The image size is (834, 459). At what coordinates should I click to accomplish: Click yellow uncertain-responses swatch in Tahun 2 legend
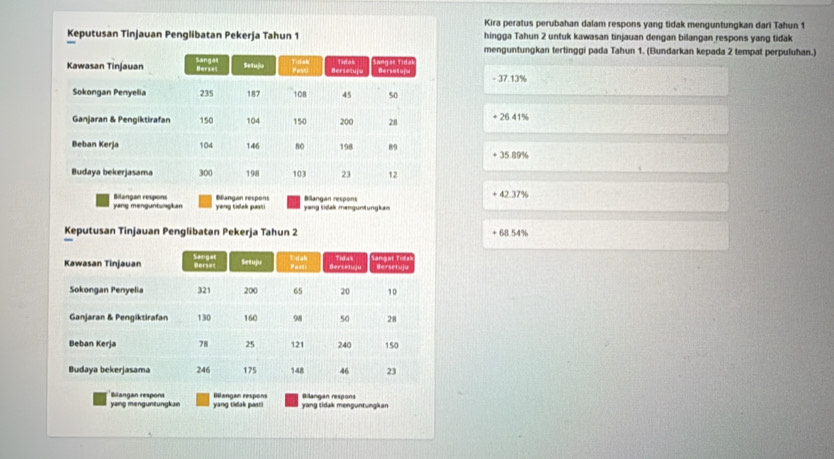pos(204,399)
